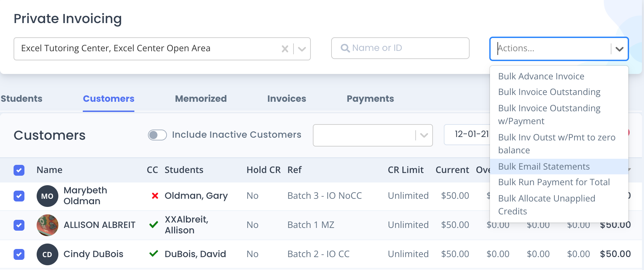Sort by the Current column header
644x270 pixels.
[x=452, y=170]
